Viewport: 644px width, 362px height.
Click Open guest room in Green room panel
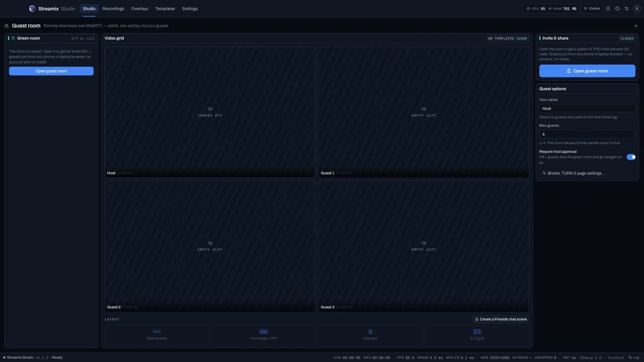click(x=51, y=71)
